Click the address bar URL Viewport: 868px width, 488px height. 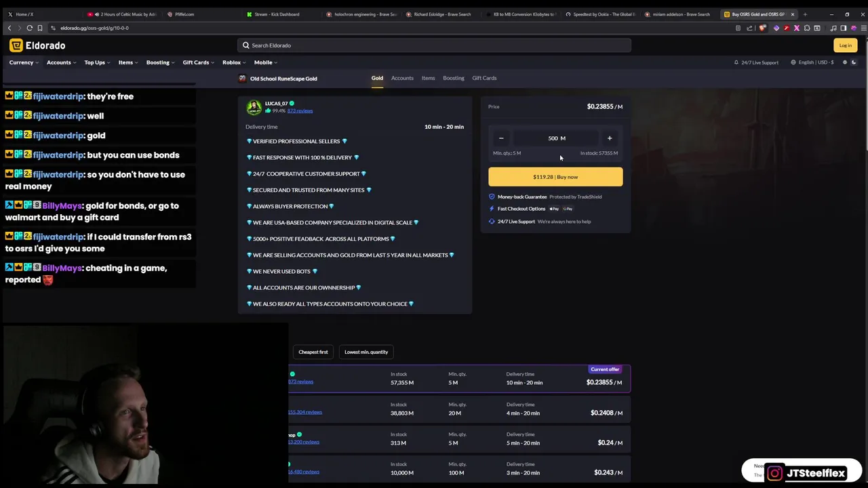coord(94,28)
